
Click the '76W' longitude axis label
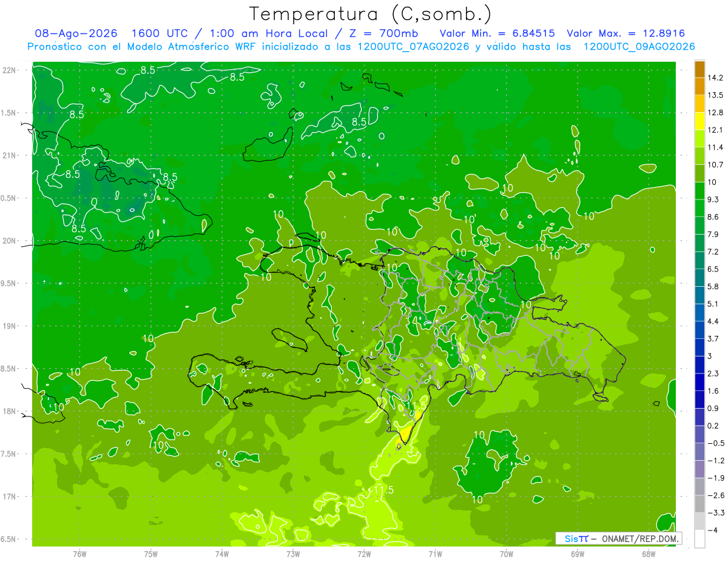click(80, 554)
